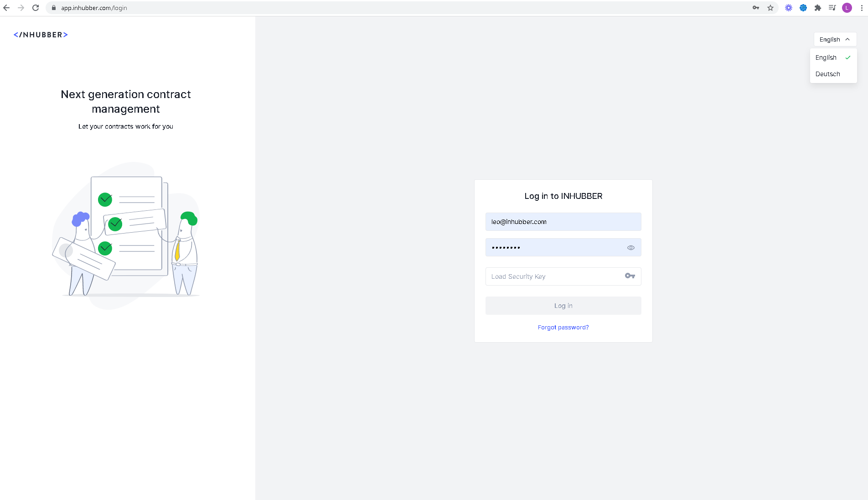This screenshot has height=500, width=868.
Task: Click the Log in button
Action: click(563, 306)
